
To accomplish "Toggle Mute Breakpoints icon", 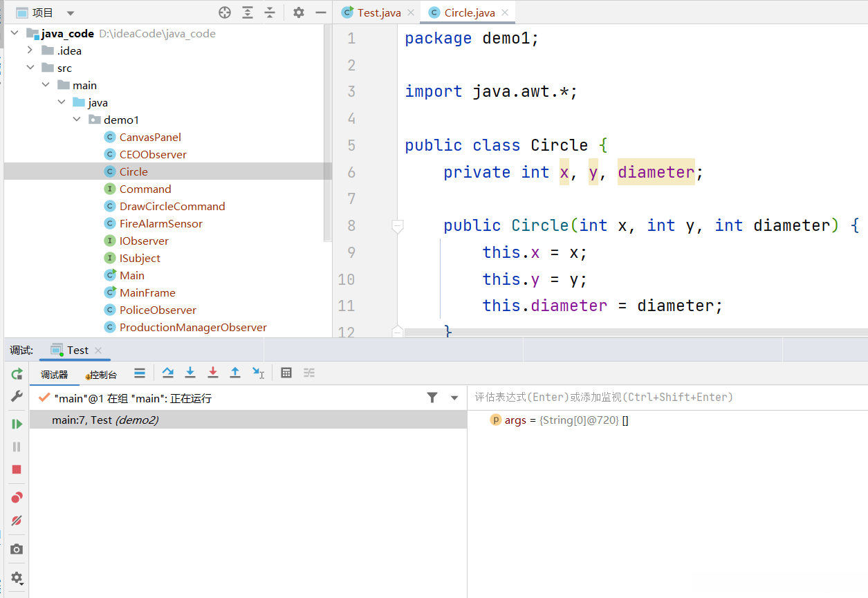I will 17,521.
